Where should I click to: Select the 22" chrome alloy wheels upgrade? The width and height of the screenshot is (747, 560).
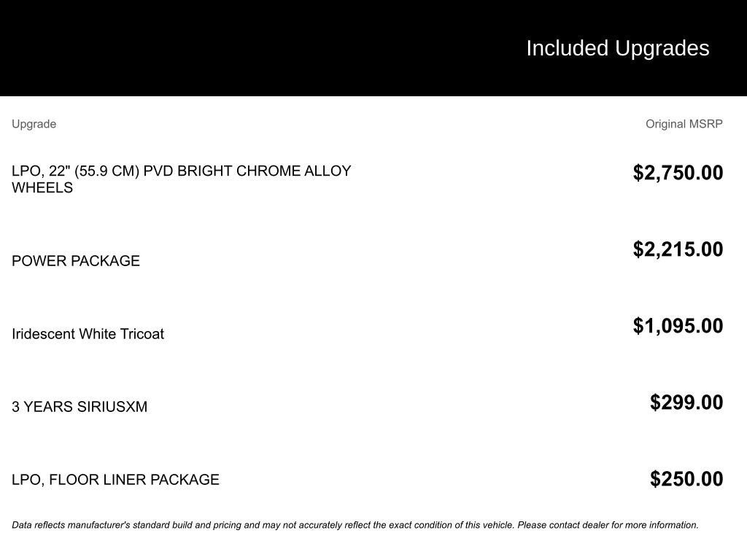coord(181,179)
